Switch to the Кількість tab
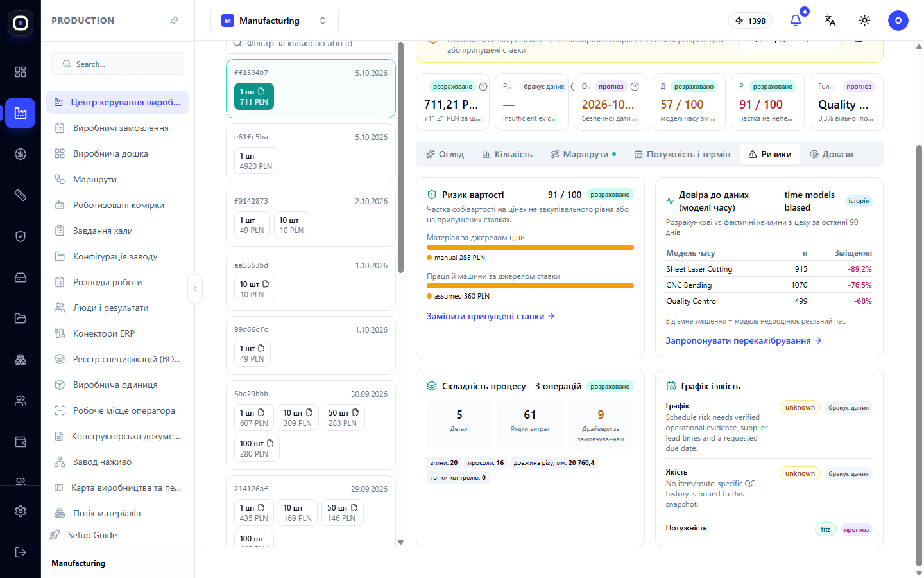The width and height of the screenshot is (924, 578). pyautogui.click(x=507, y=154)
